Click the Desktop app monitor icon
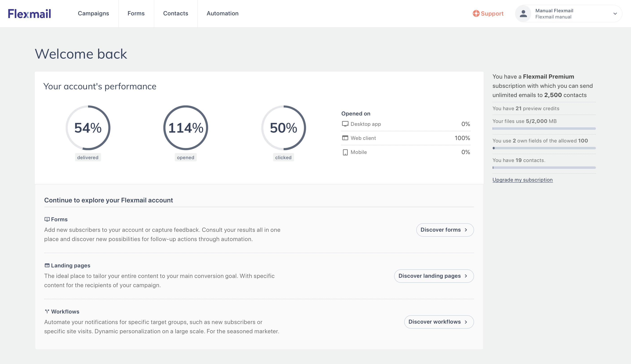The height and width of the screenshot is (364, 631). 345,124
